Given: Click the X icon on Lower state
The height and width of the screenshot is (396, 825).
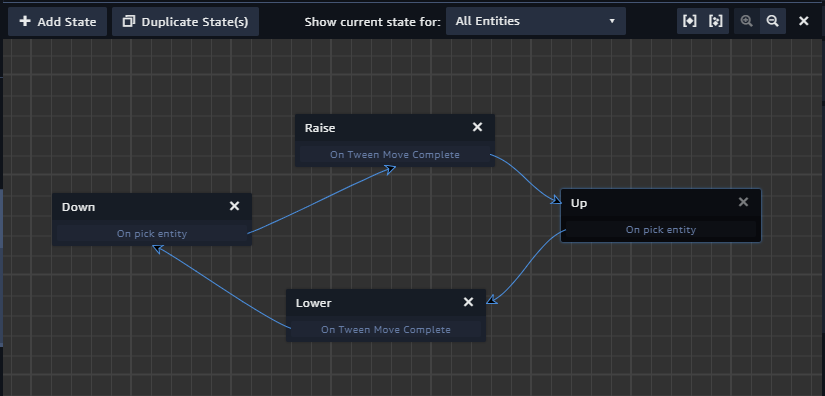Looking at the screenshot, I should point(468,302).
